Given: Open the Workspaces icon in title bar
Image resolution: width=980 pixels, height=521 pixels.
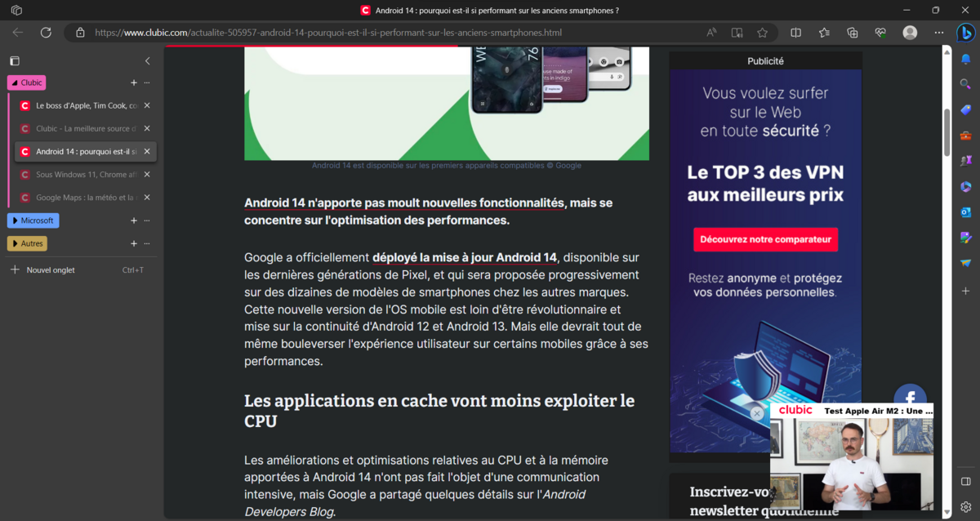Looking at the screenshot, I should coord(16,10).
